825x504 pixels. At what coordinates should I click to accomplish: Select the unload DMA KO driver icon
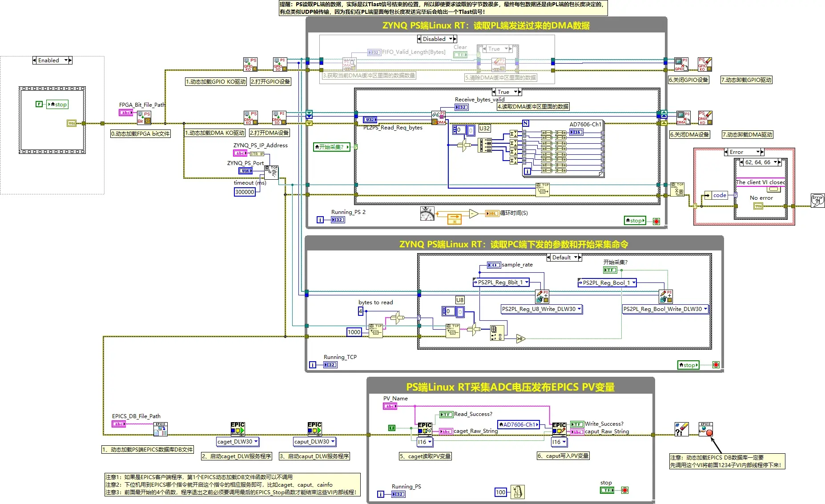point(705,117)
